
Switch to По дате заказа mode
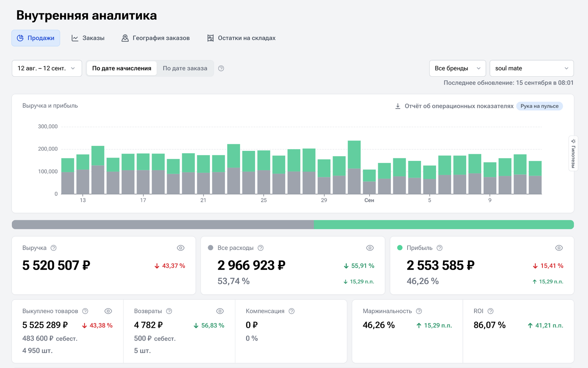(185, 68)
